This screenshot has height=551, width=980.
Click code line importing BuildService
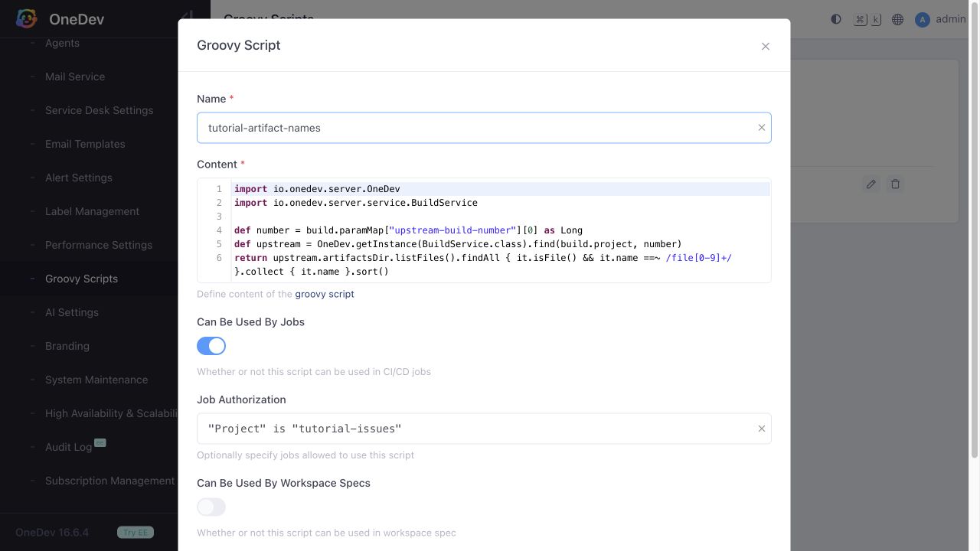356,203
